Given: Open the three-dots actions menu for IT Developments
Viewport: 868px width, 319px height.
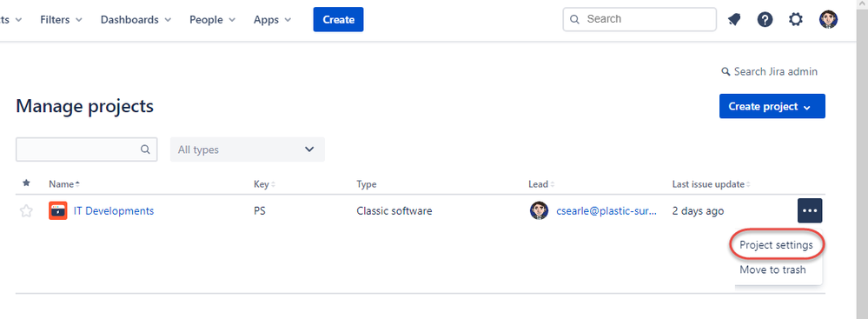Looking at the screenshot, I should (810, 211).
